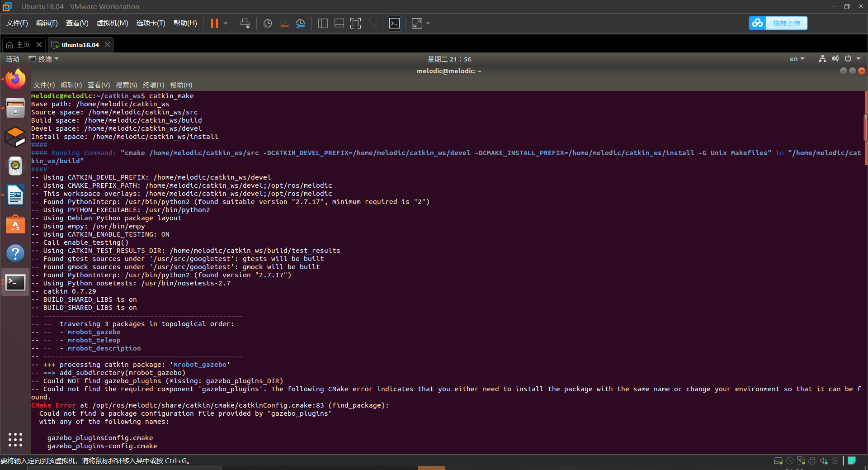
Task: Switch to the 主页 home tab
Action: (19, 45)
